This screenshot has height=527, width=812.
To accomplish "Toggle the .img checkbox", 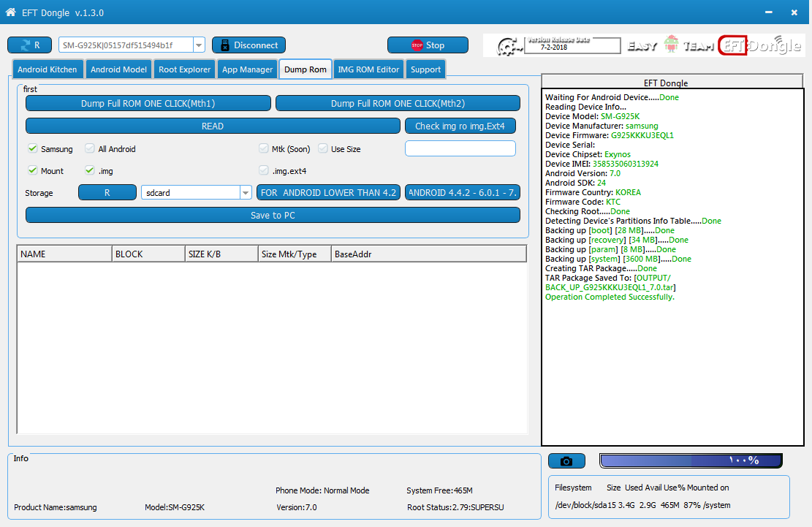I will click(x=90, y=170).
